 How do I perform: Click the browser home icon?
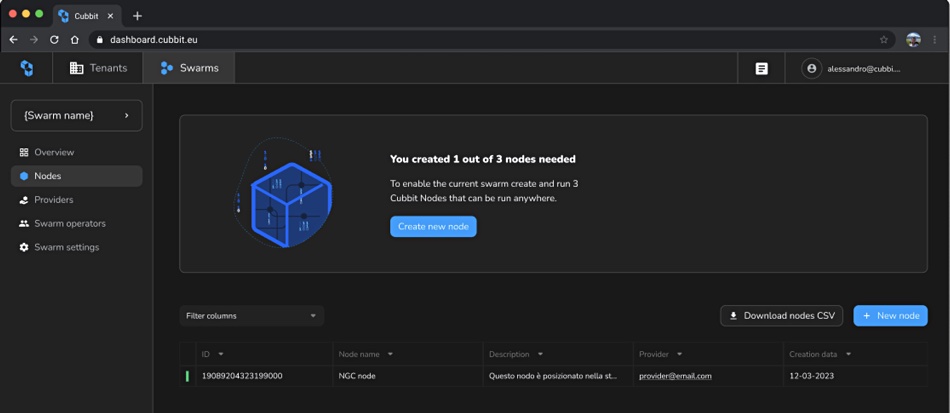75,40
